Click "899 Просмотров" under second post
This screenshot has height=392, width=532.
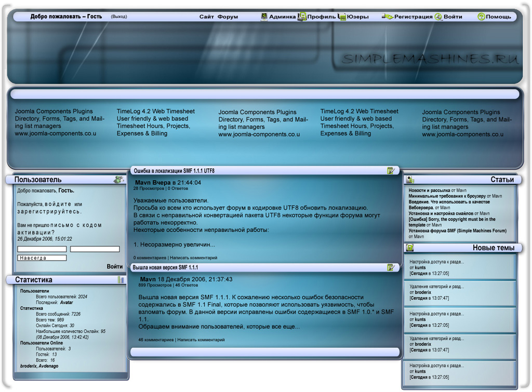(x=155, y=285)
